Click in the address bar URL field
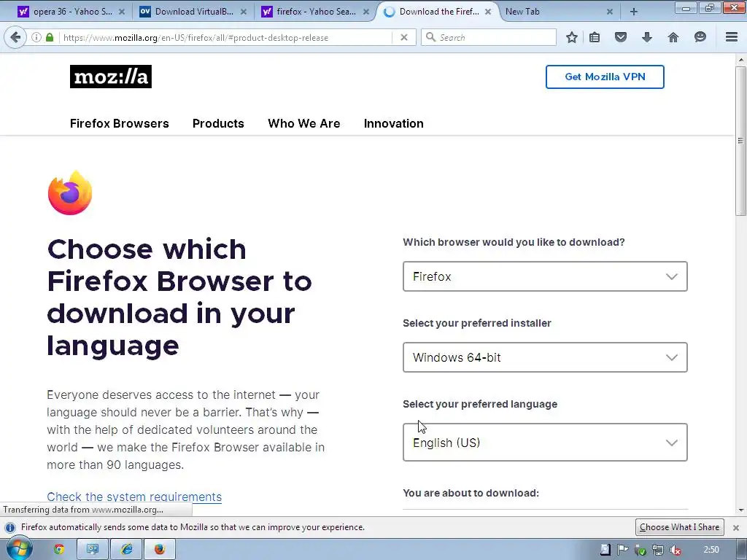The image size is (747, 560). [226, 37]
